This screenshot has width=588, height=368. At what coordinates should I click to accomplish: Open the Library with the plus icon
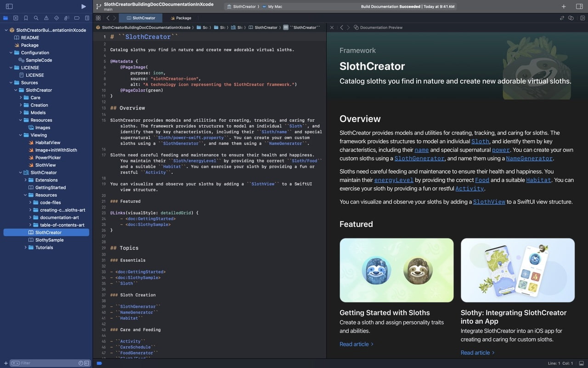click(x=564, y=6)
